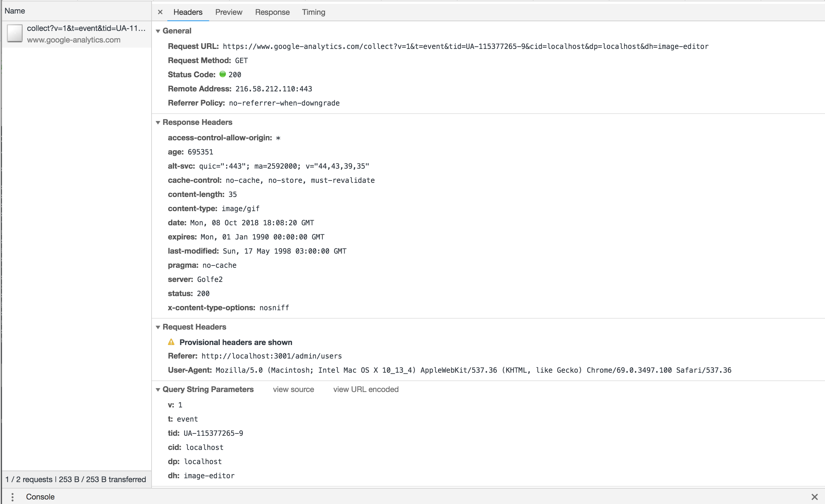Switch to the Response tab

point(272,12)
